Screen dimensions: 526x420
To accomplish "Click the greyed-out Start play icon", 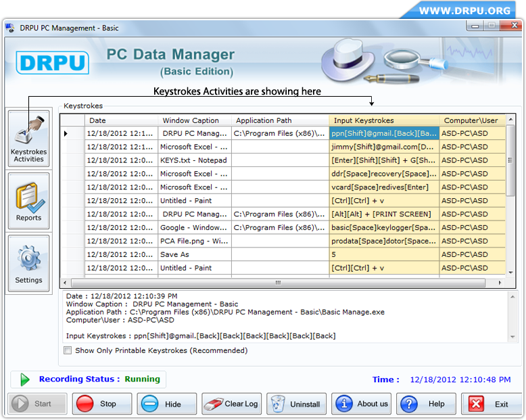I will [x=20, y=404].
